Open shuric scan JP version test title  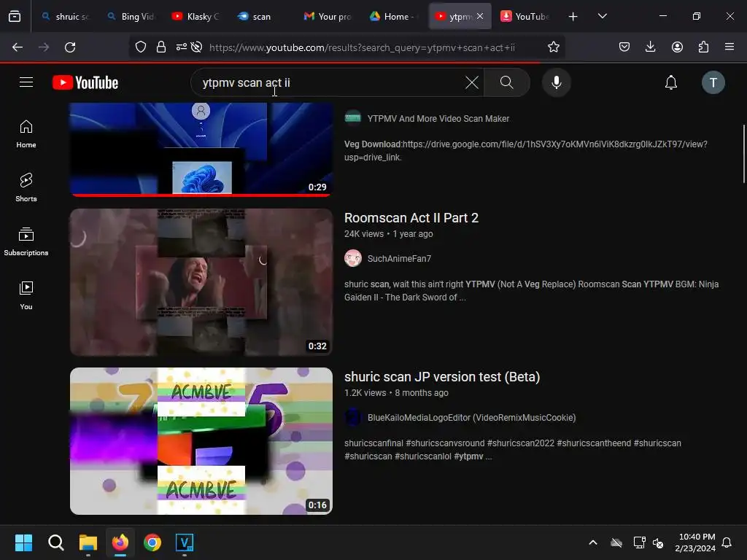pyautogui.click(x=441, y=377)
